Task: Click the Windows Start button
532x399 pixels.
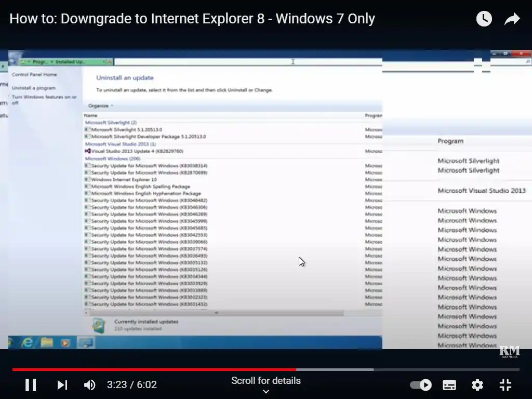Action: [10, 342]
